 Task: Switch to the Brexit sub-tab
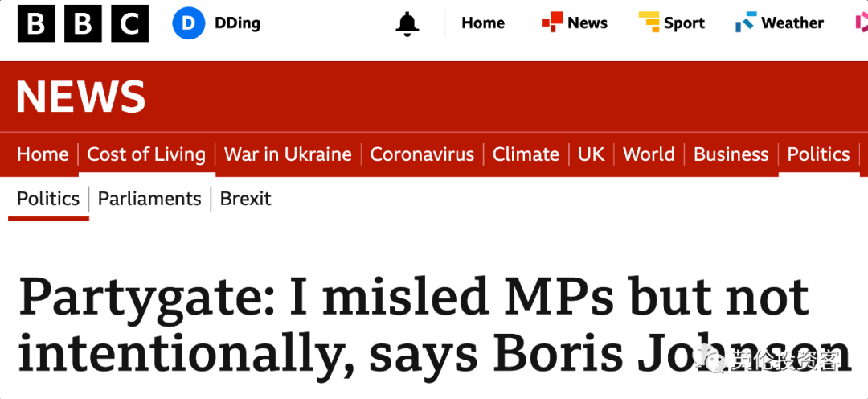coord(245,199)
